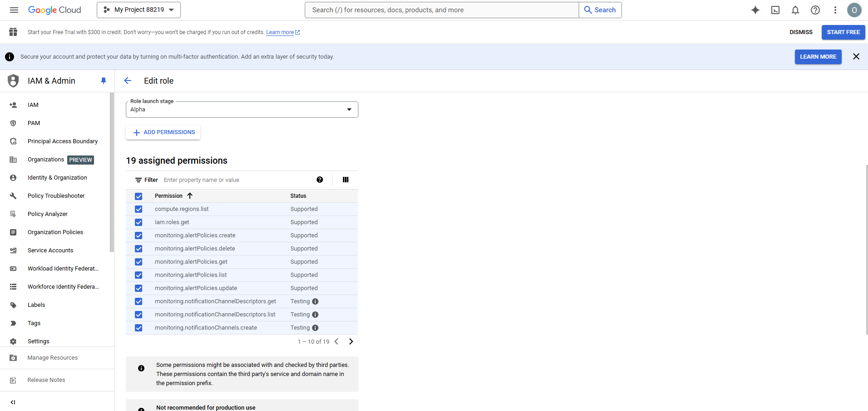Uncheck monitoring.alertPolicies.list permission
This screenshot has height=411, width=868.
click(139, 275)
